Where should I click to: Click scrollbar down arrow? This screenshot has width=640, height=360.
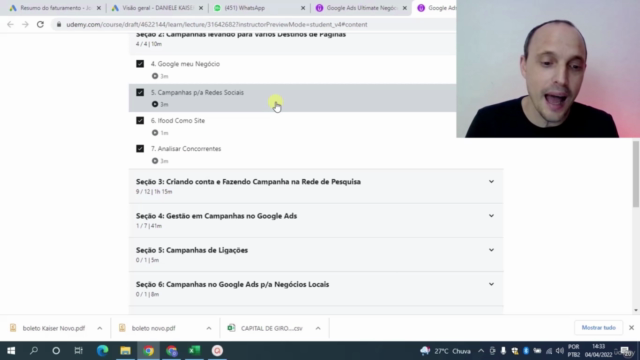click(636, 310)
